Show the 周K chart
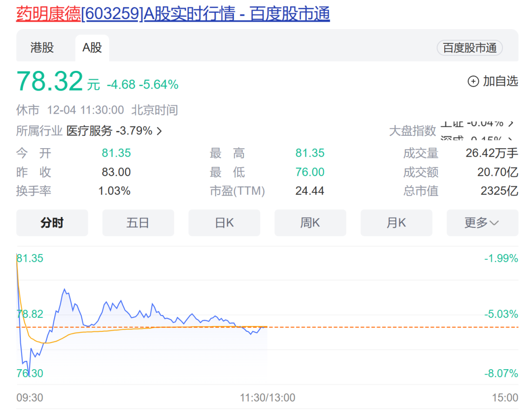This screenshot has height=411, width=532. [x=310, y=223]
